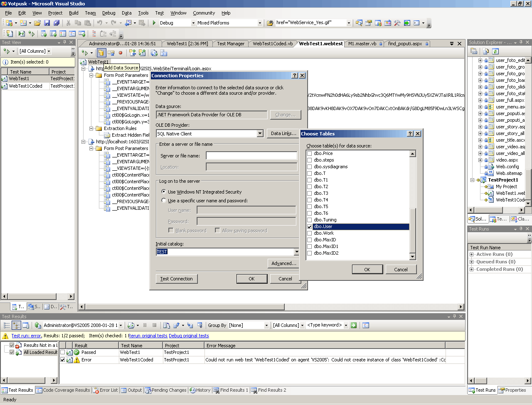The image size is (532, 405).
Task: Click the red Record button in web test toolbar
Action: point(121,53)
